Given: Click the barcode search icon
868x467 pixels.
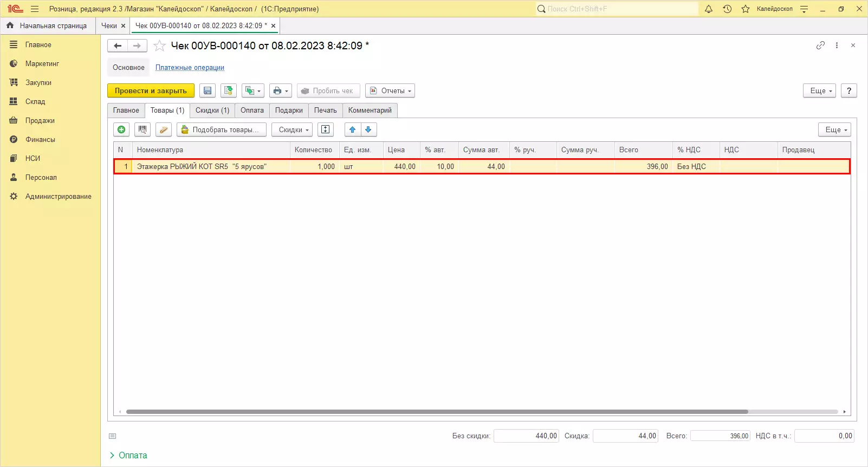Looking at the screenshot, I should pos(142,129).
